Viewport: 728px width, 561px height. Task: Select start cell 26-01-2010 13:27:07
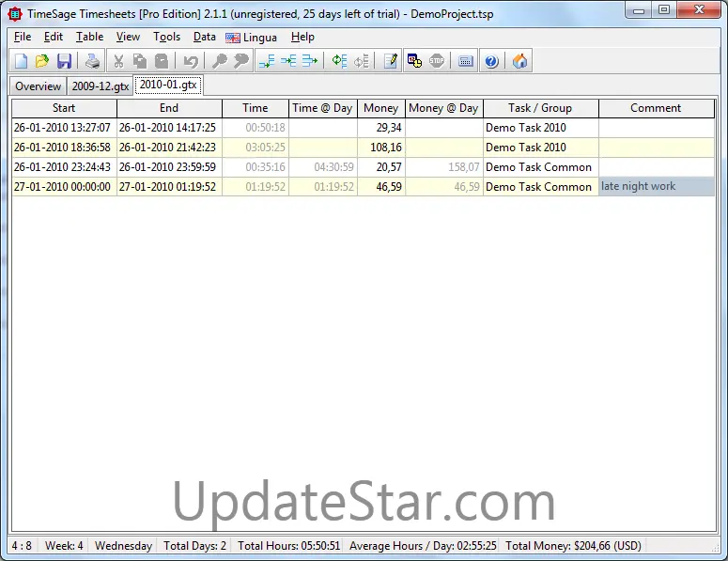64,128
